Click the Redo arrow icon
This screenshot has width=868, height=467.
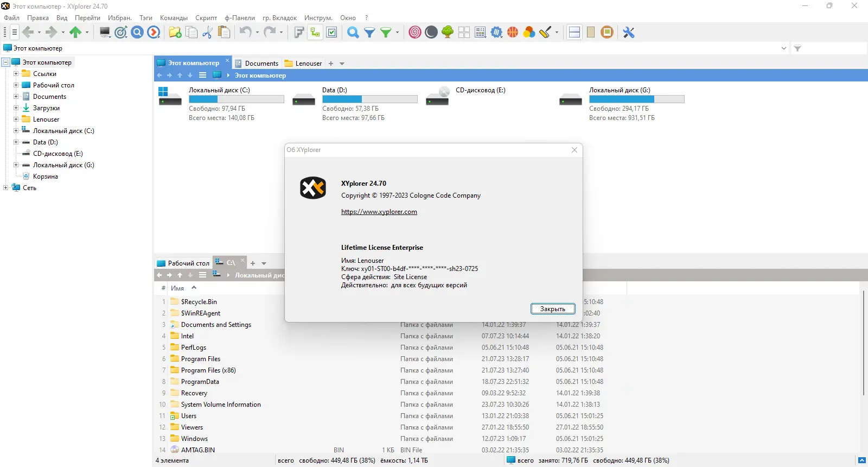click(270, 33)
